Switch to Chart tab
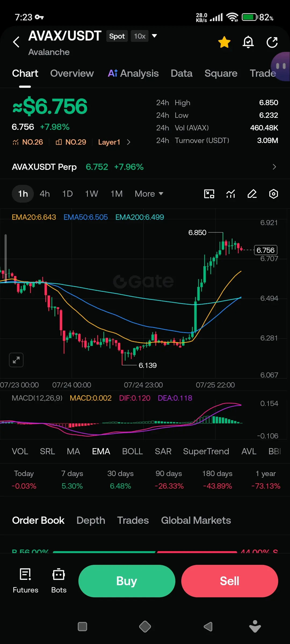 [25, 73]
